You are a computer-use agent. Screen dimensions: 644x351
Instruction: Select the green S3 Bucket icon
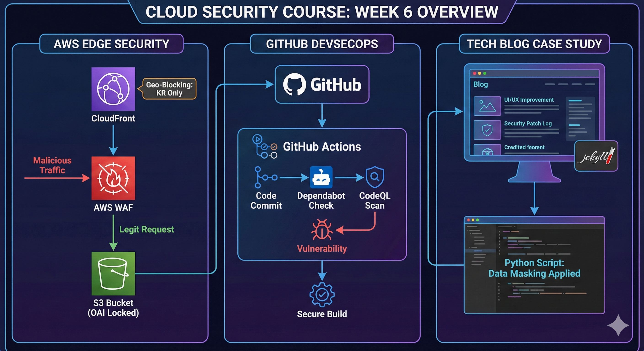click(x=113, y=273)
